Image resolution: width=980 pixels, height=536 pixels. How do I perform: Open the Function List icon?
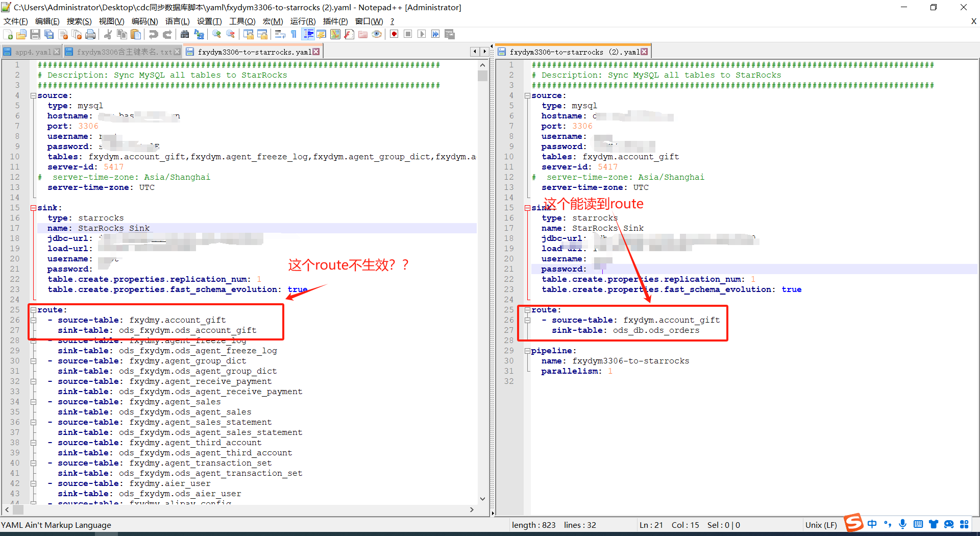[x=349, y=34]
